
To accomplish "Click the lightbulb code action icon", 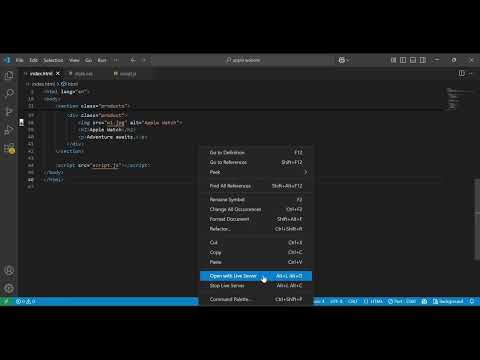I will coord(22,123).
